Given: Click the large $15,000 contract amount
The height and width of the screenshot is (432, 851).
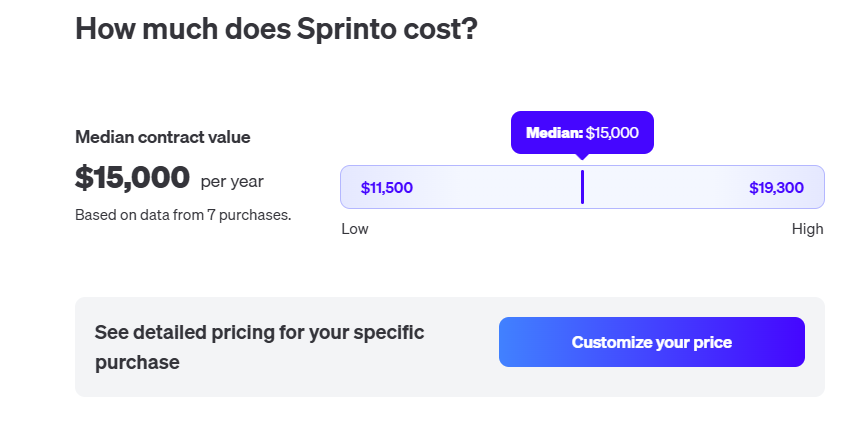Looking at the screenshot, I should 132,178.
